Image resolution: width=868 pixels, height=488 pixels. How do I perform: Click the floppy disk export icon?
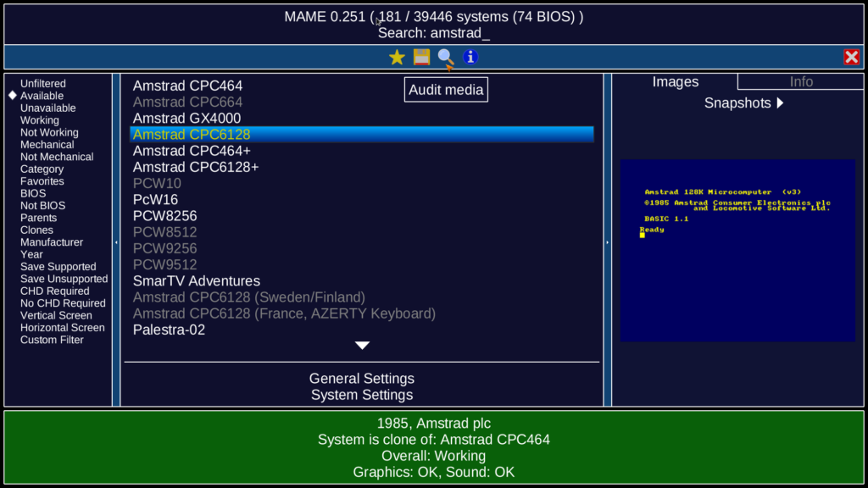click(x=421, y=57)
